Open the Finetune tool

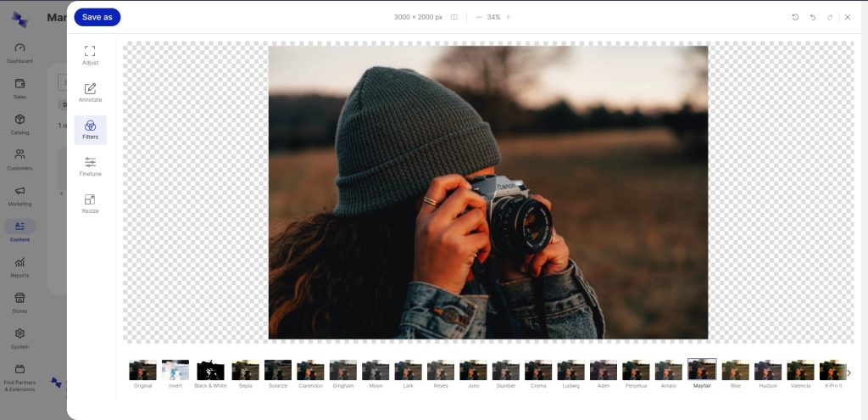click(x=90, y=166)
